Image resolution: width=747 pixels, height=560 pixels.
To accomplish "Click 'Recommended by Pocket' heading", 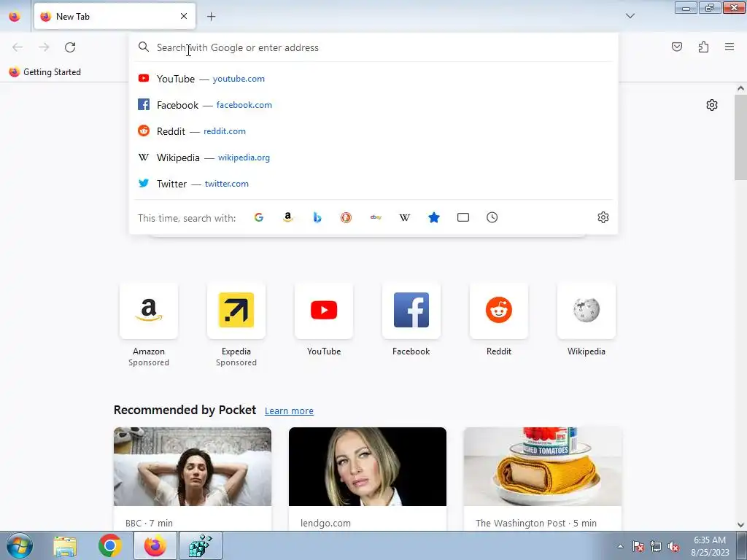I will pyautogui.click(x=185, y=410).
